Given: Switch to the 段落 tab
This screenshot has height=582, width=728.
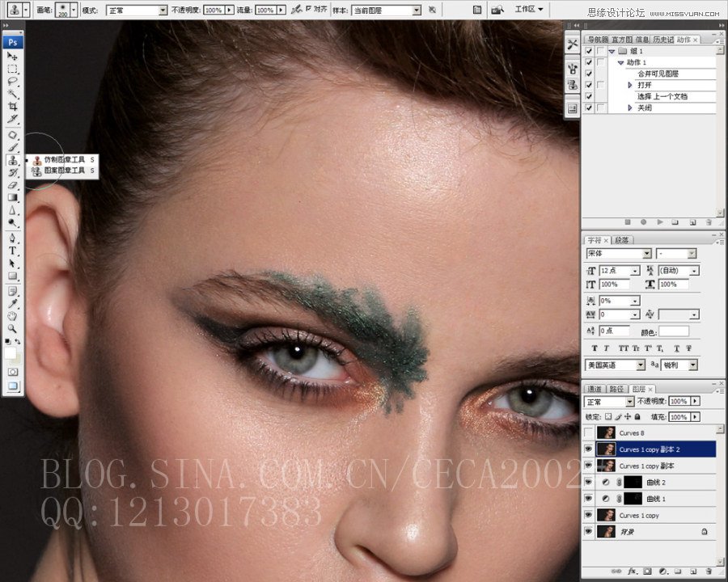Looking at the screenshot, I should 621,240.
